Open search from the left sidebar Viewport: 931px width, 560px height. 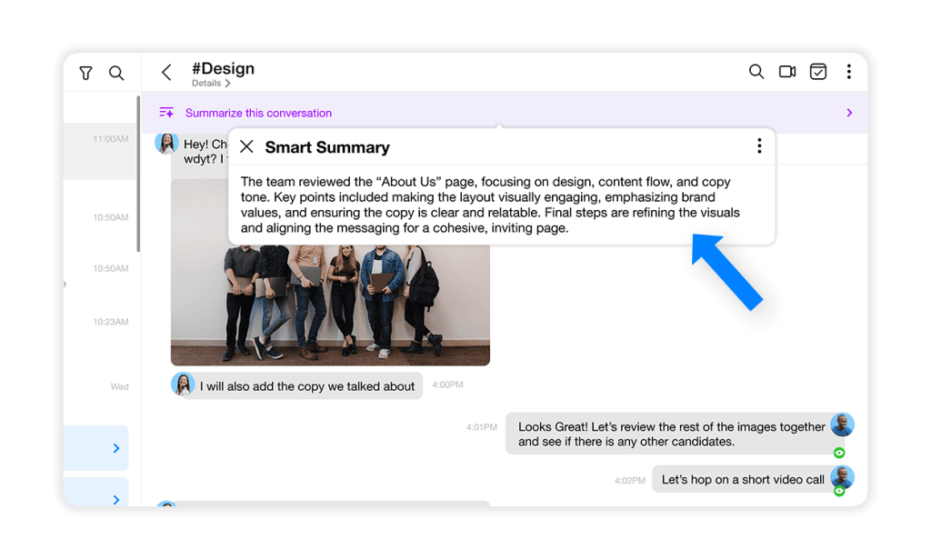pos(116,73)
